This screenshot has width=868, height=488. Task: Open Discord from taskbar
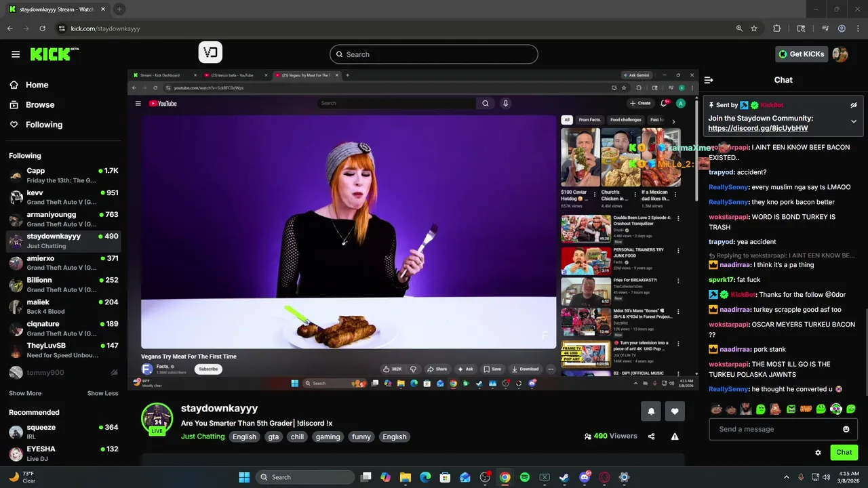[585, 477]
